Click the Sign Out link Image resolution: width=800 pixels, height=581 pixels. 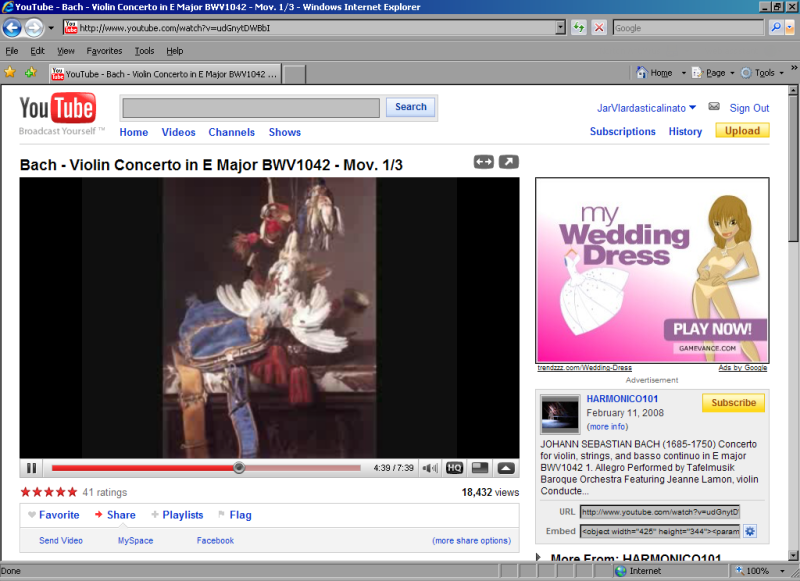[749, 108]
